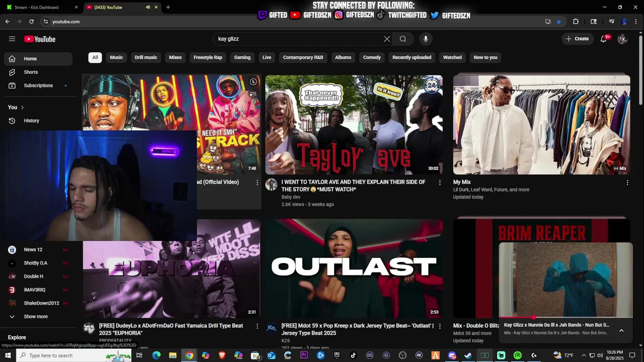Image resolution: width=644 pixels, height=362 pixels.
Task: Open the YouTube account avatar menu
Action: [623, 39]
